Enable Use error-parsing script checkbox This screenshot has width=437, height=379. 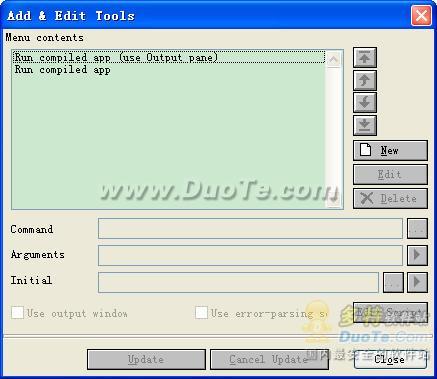point(201,313)
